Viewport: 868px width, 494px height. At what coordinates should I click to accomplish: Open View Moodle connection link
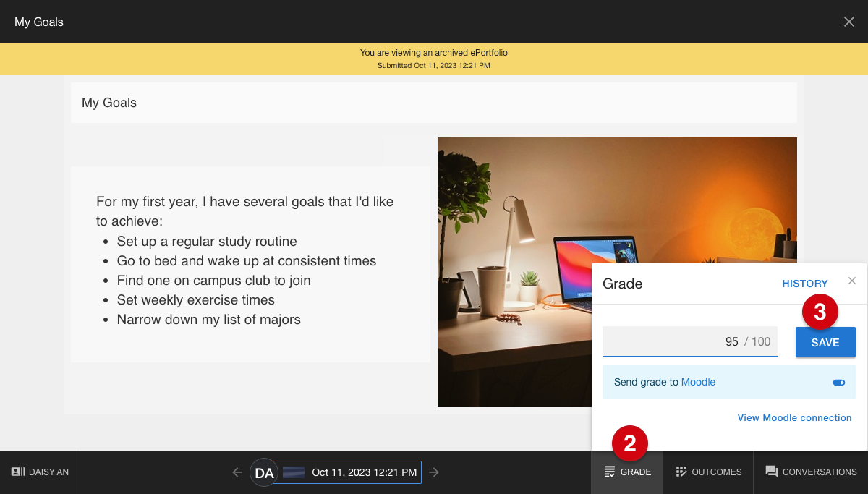[x=794, y=417]
